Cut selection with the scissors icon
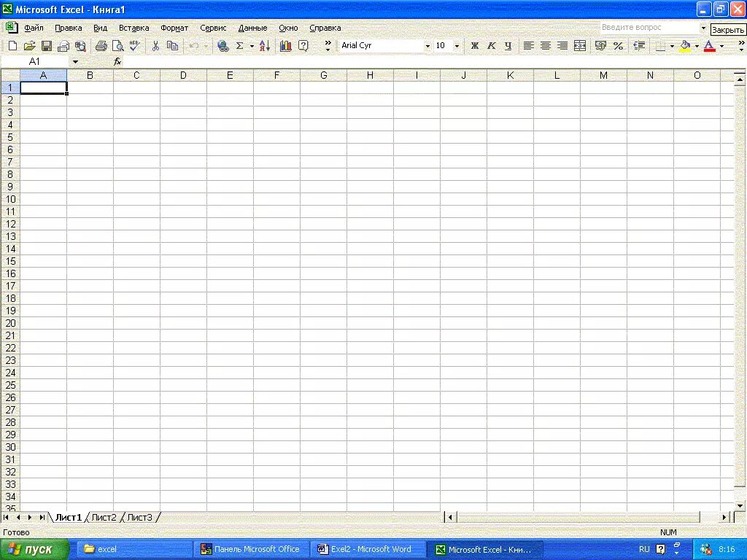 [155, 46]
